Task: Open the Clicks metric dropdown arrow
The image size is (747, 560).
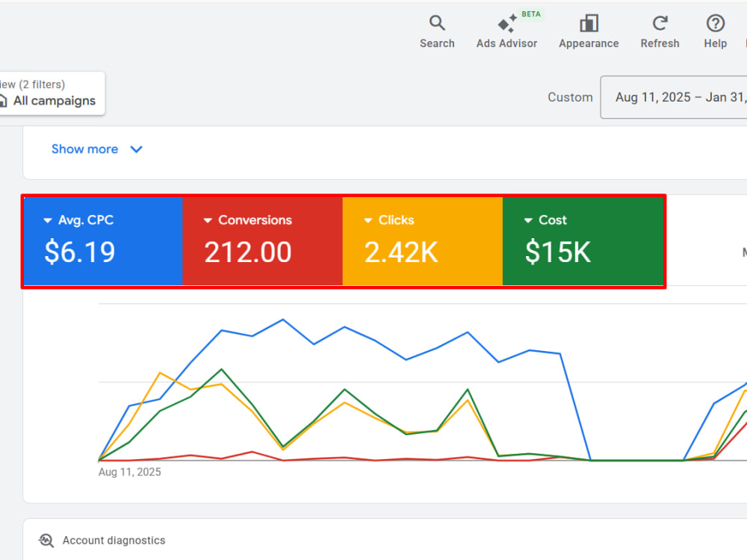Action: tap(368, 220)
